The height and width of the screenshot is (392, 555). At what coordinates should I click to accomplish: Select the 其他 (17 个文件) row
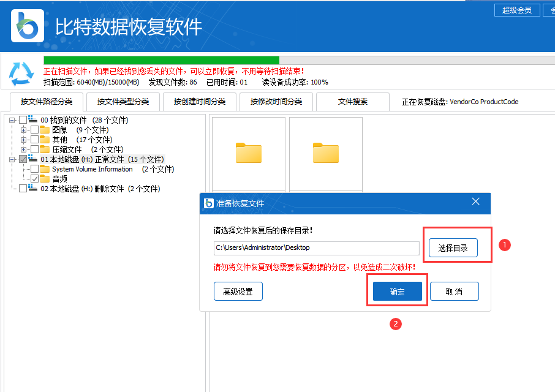click(x=82, y=140)
